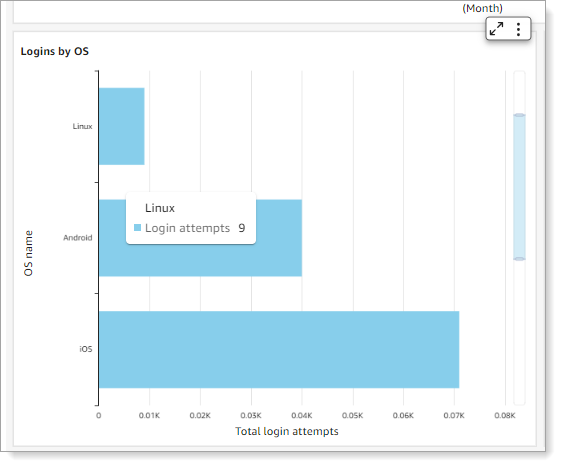The image size is (561, 467).
Task: Click the vertical scroll thumb of chart
Action: point(519,187)
